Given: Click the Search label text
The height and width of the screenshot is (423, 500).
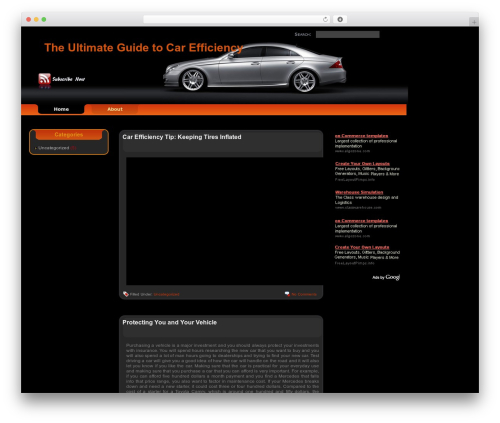Looking at the screenshot, I should (x=303, y=34).
